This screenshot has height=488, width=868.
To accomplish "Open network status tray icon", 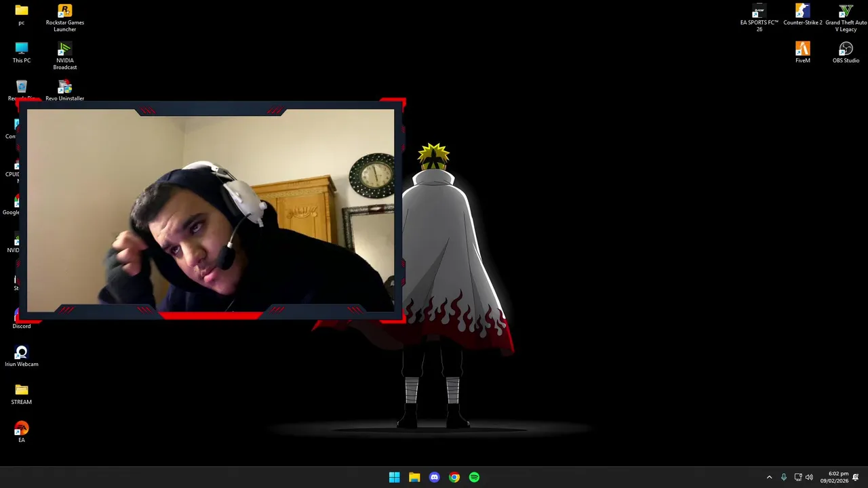I will point(798,477).
